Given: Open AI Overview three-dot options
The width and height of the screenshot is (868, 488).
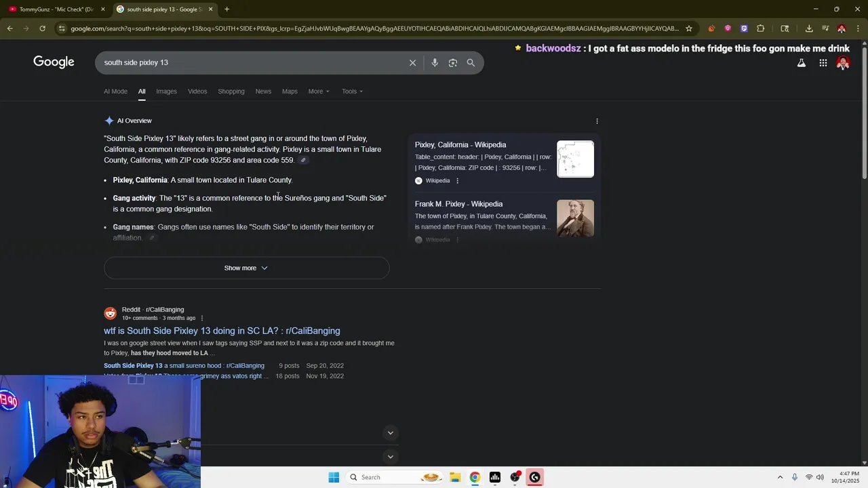Looking at the screenshot, I should (x=597, y=121).
